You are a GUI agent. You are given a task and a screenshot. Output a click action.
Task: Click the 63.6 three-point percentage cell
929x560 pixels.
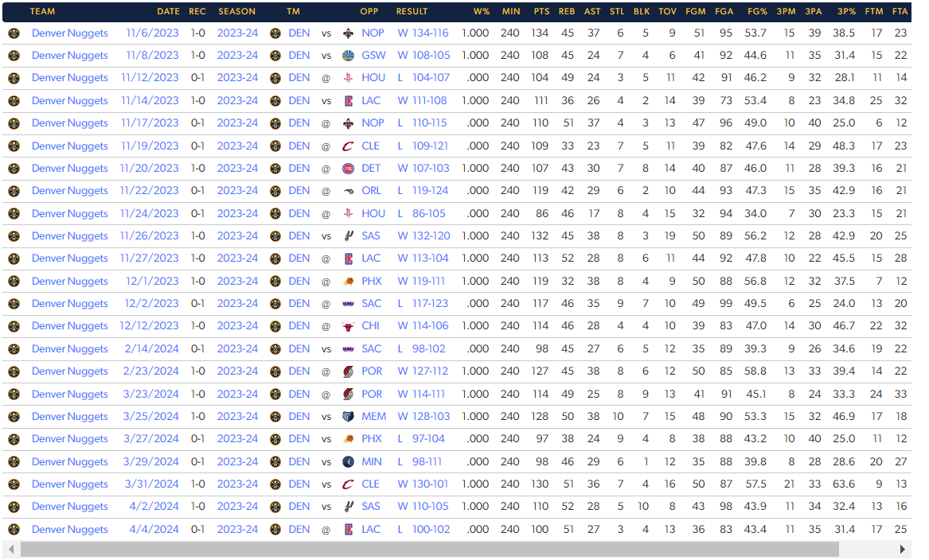click(844, 484)
